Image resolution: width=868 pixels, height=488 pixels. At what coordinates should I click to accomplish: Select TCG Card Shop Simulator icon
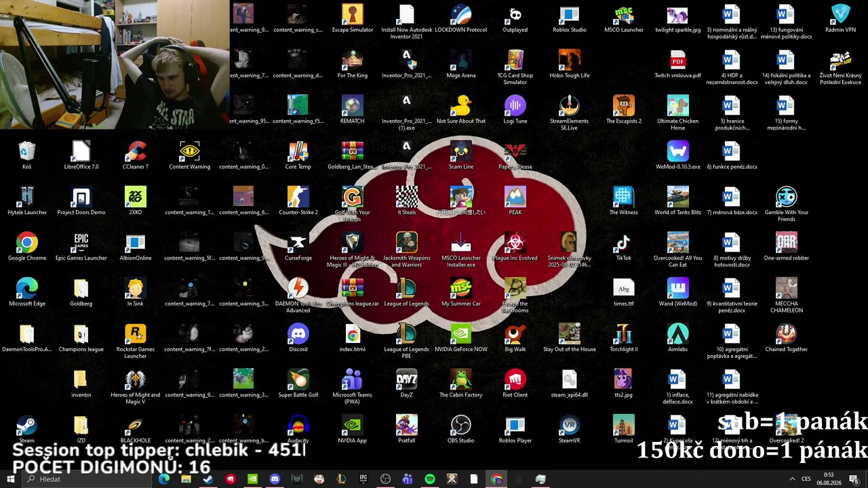[x=515, y=60]
